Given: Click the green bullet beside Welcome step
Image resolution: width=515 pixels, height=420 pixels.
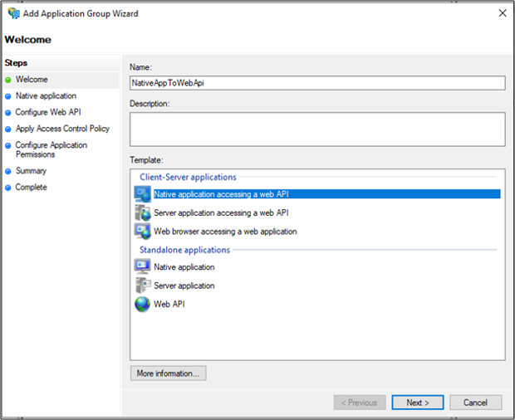Looking at the screenshot, I should click(8, 80).
